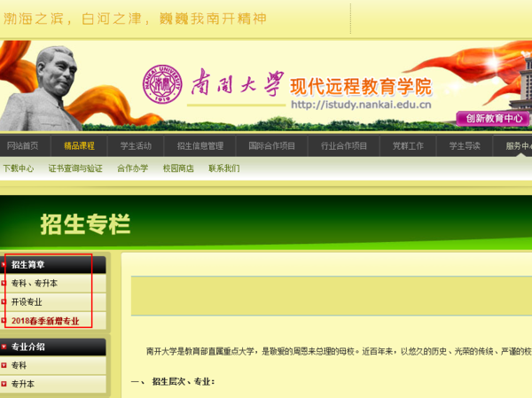Open 证书查询与验证 submenu link
Viewport: 532px width, 398px height.
pos(75,168)
